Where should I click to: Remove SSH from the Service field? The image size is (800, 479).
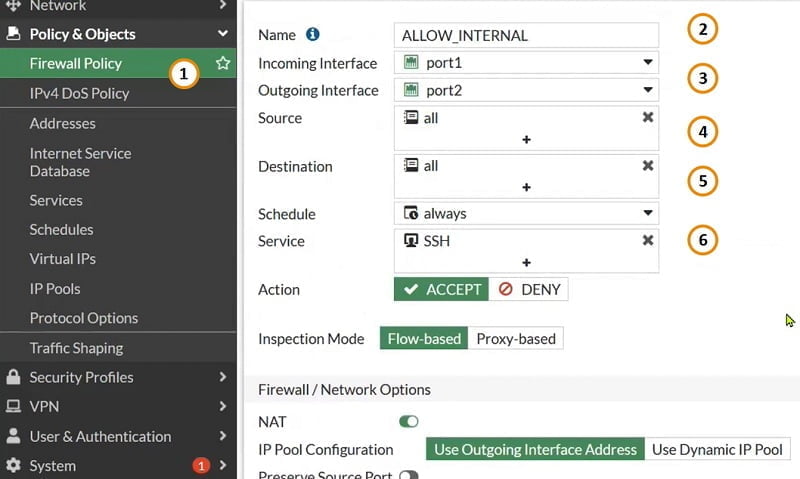click(647, 240)
